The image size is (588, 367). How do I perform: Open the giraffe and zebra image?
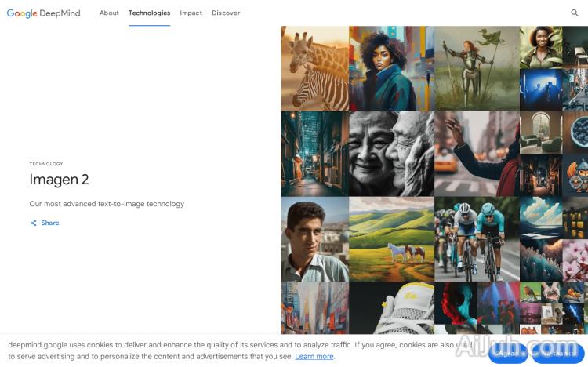(x=314, y=68)
